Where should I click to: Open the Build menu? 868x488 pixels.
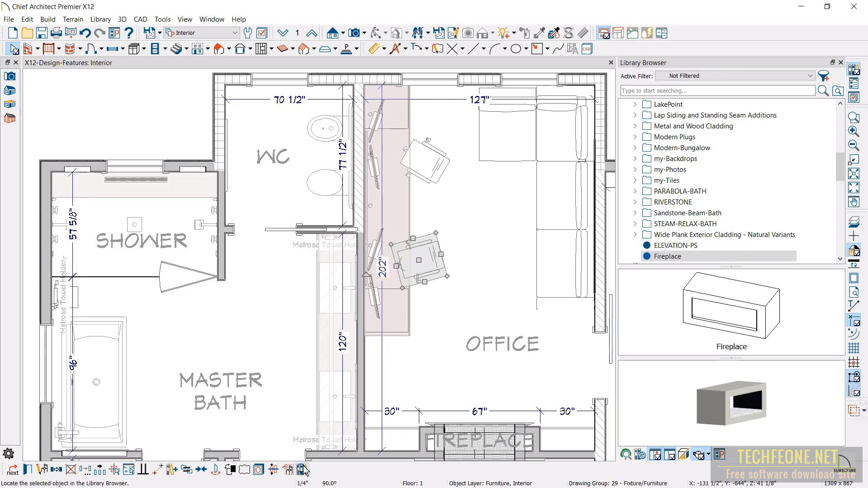click(47, 19)
